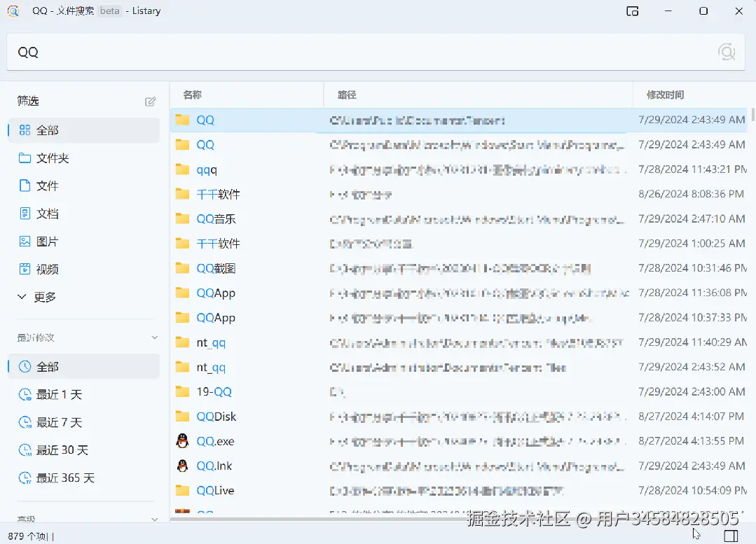This screenshot has height=544, width=756.
Task: Click the 视频 filter film icon
Action: pyautogui.click(x=25, y=269)
